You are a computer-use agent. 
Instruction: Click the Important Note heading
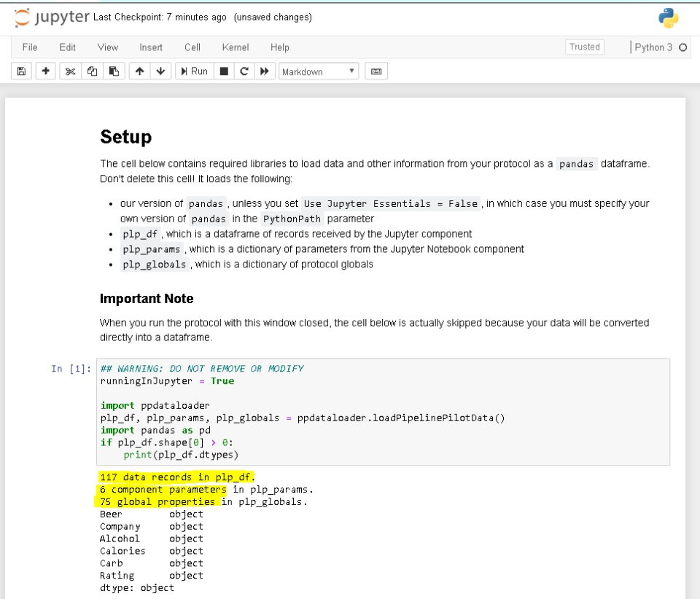click(x=147, y=298)
